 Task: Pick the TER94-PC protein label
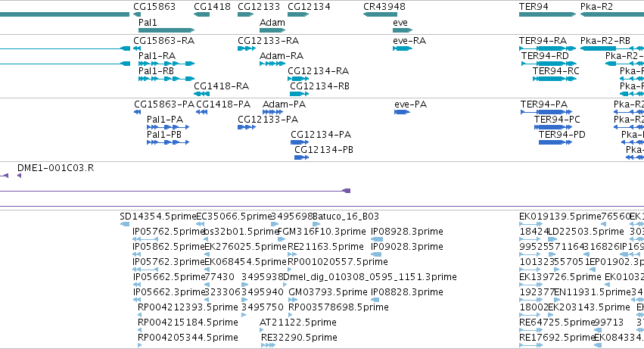click(557, 120)
